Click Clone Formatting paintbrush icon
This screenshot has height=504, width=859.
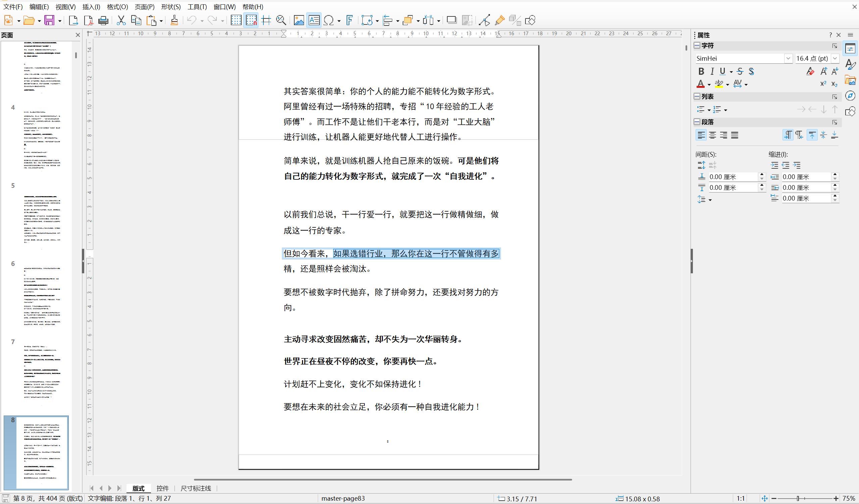click(x=174, y=20)
